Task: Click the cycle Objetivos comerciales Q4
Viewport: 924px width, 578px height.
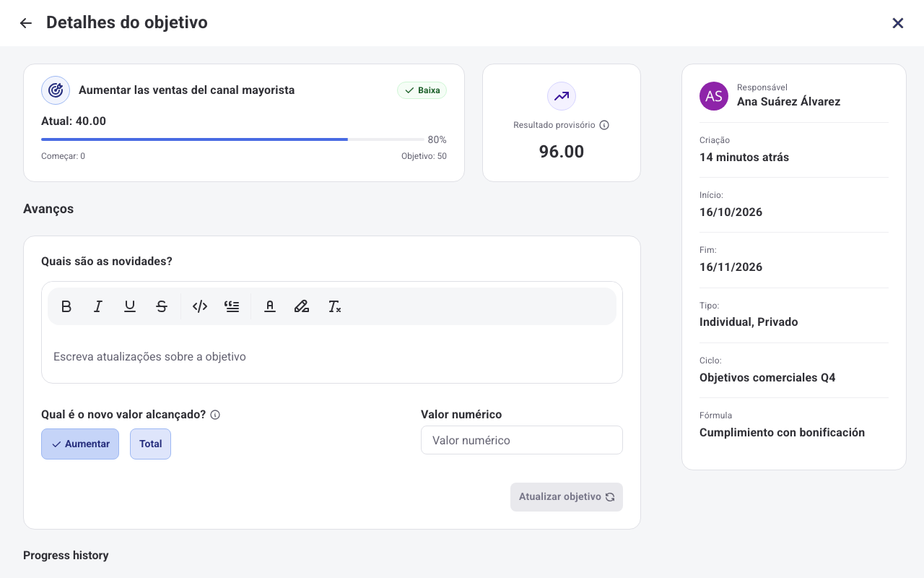Action: [767, 378]
